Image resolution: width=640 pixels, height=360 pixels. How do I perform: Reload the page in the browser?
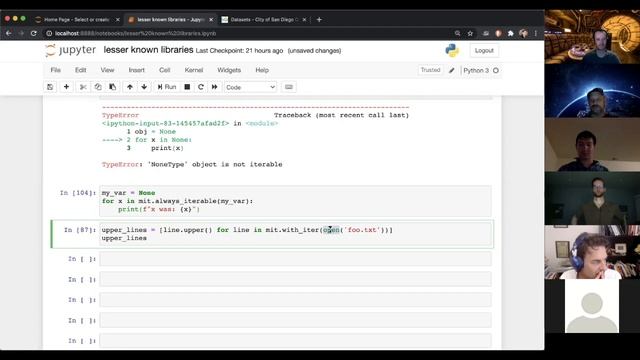pos(34,33)
